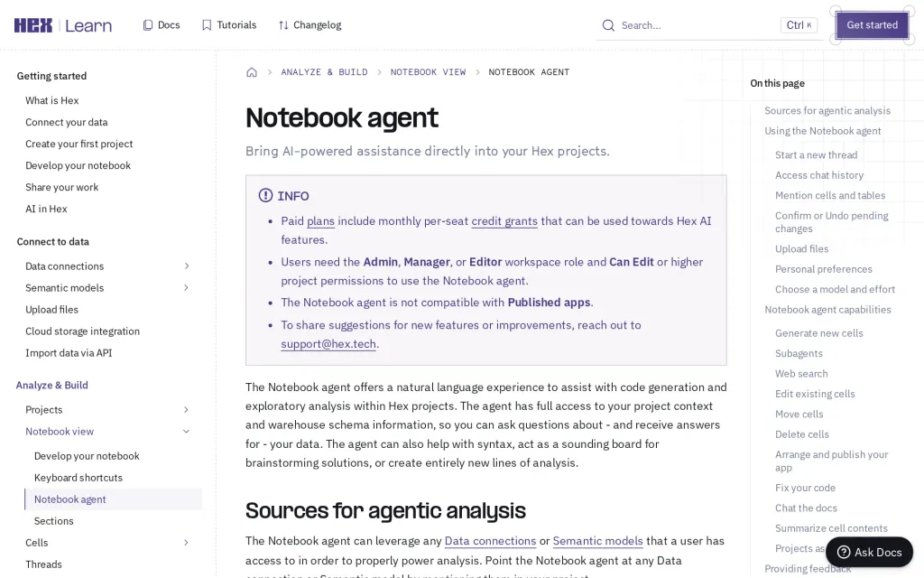Click the HEX Learn logo
Viewport: 924px width, 578px height.
63,25
